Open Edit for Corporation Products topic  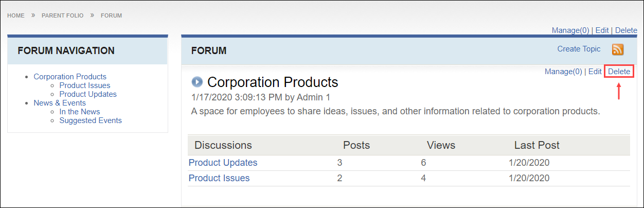pyautogui.click(x=595, y=72)
